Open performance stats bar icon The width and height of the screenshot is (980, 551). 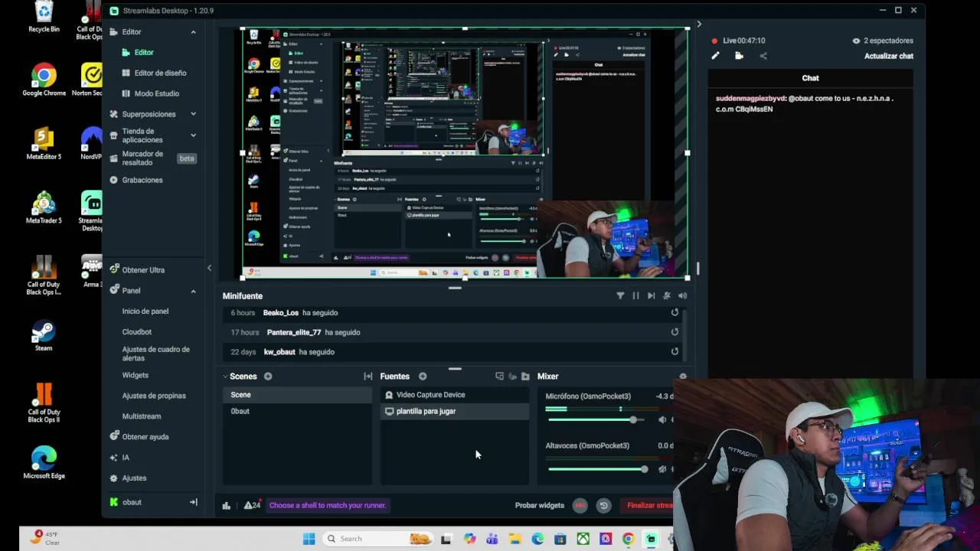coord(227,505)
